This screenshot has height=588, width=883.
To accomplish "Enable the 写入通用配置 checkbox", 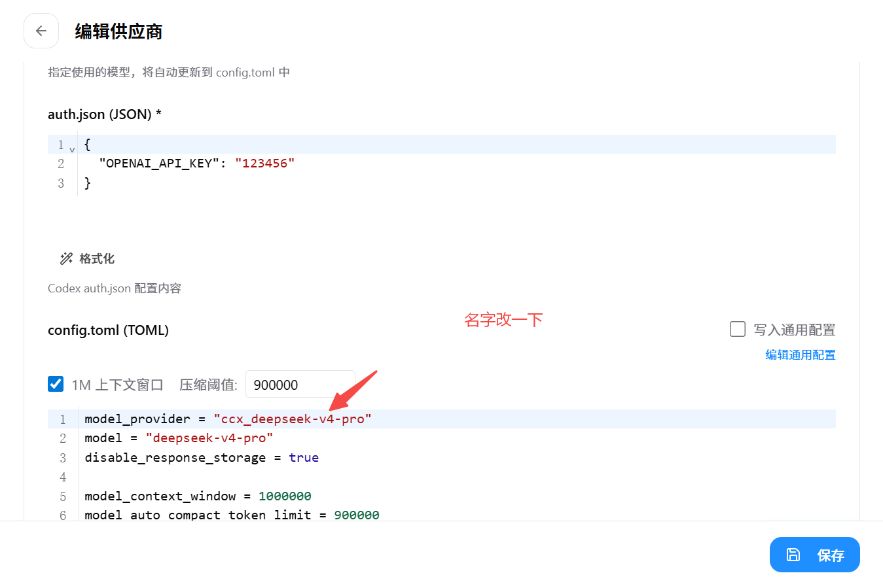I will pos(738,329).
